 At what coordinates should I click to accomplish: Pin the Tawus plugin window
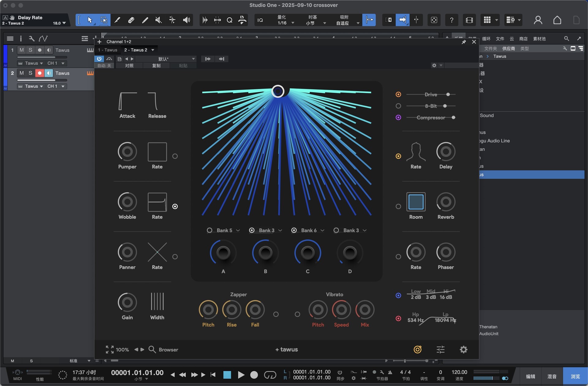[x=464, y=42]
